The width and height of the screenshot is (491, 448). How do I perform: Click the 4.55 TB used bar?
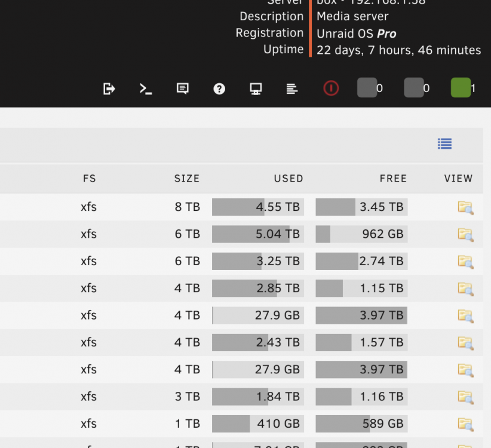pos(258,207)
